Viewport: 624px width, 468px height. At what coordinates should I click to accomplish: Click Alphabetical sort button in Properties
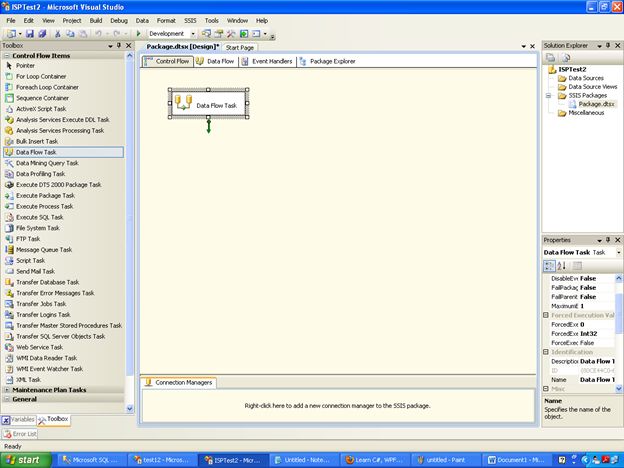tap(561, 266)
